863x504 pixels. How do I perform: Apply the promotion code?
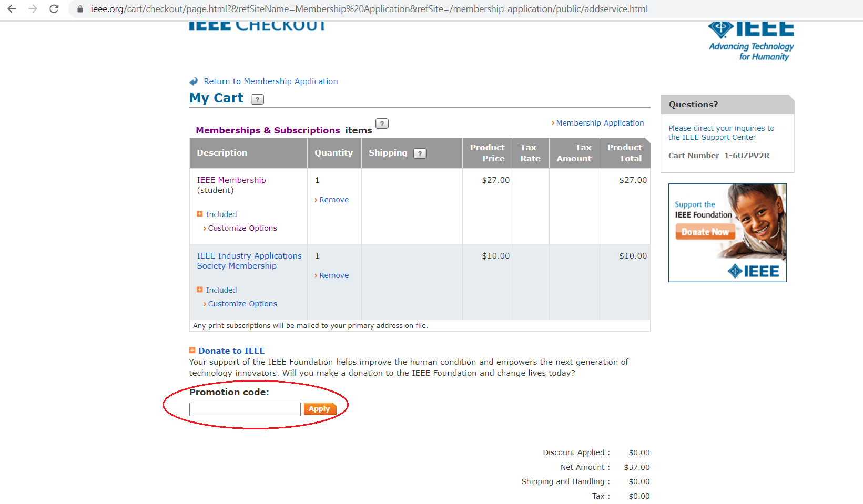point(320,409)
